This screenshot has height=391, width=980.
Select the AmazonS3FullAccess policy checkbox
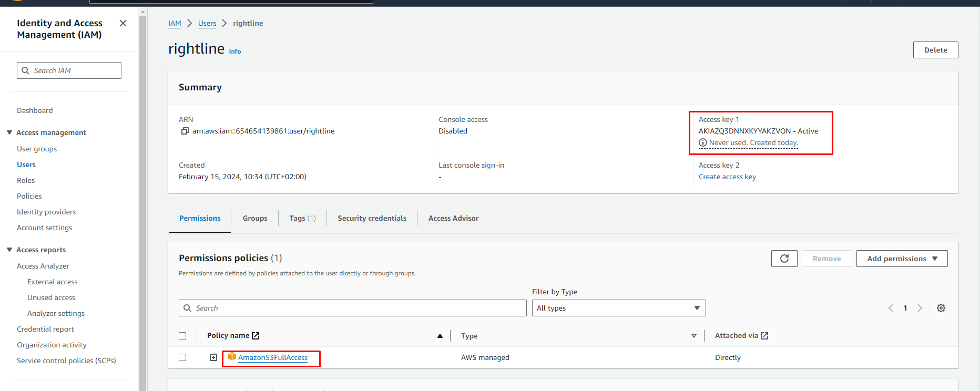(x=182, y=357)
